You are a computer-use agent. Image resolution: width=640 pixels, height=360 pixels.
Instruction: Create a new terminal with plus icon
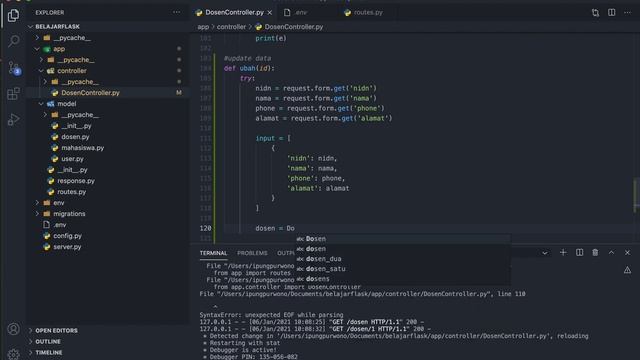563,253
